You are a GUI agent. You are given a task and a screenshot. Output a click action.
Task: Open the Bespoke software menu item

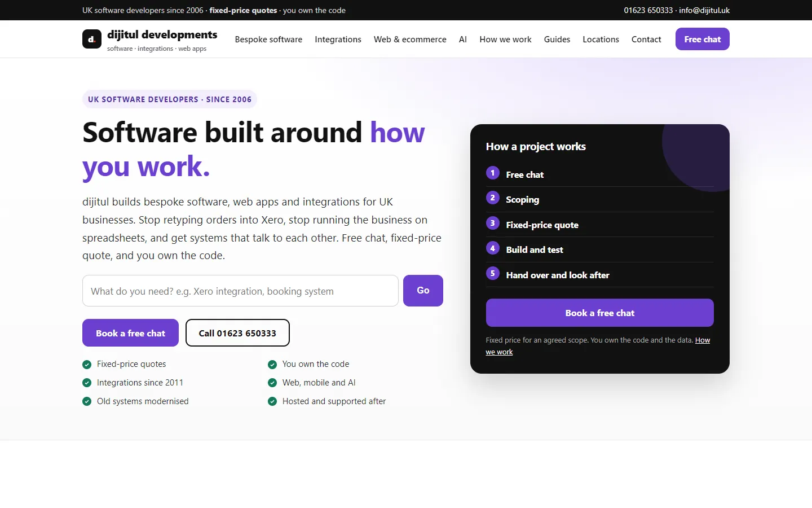point(268,40)
